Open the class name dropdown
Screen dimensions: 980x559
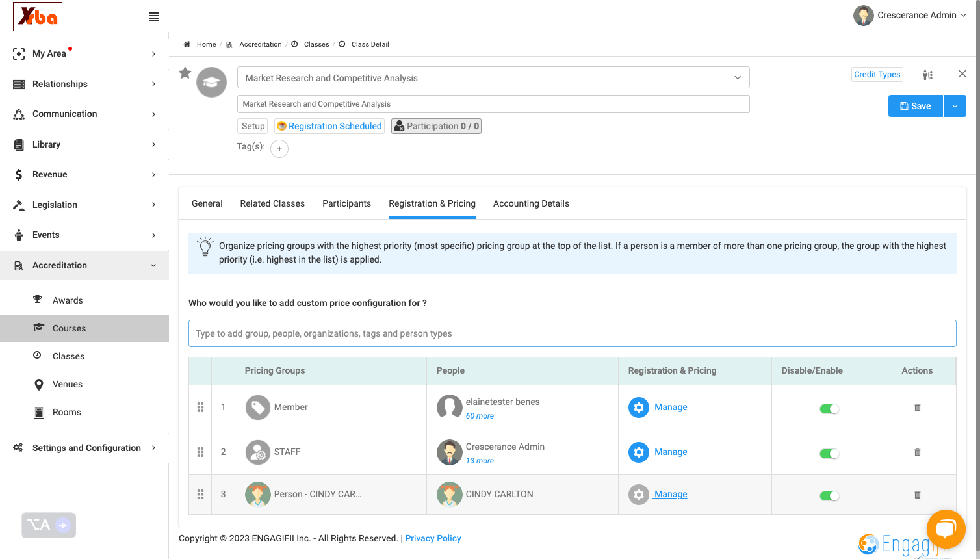coord(493,78)
